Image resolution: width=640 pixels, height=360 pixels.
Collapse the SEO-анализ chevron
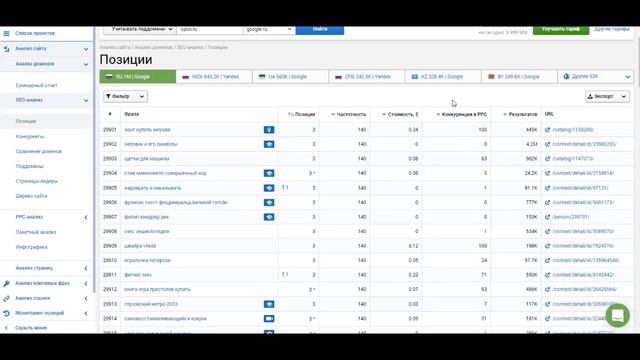tap(86, 100)
